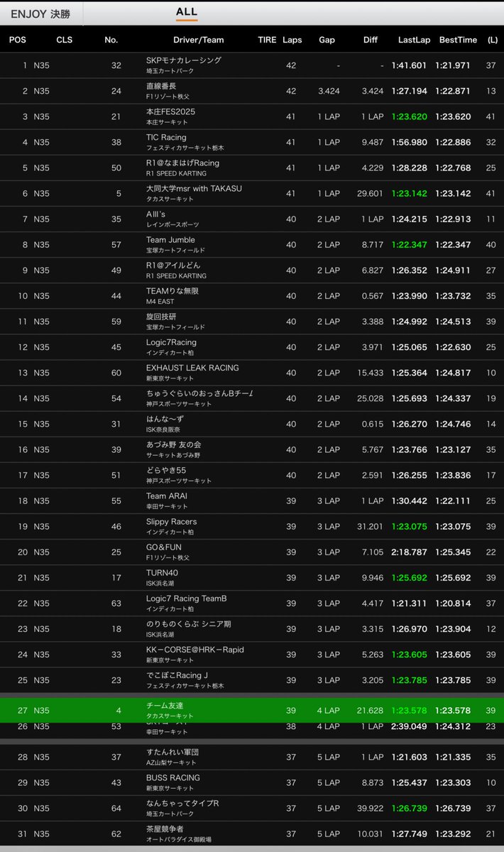Select BUSS RACING team row
The width and height of the screenshot is (504, 852).
(252, 782)
